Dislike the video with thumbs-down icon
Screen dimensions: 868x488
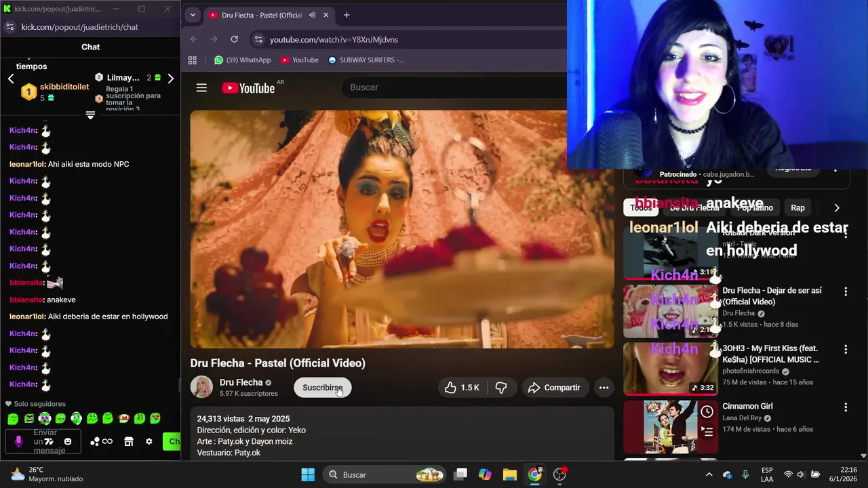[502, 388]
